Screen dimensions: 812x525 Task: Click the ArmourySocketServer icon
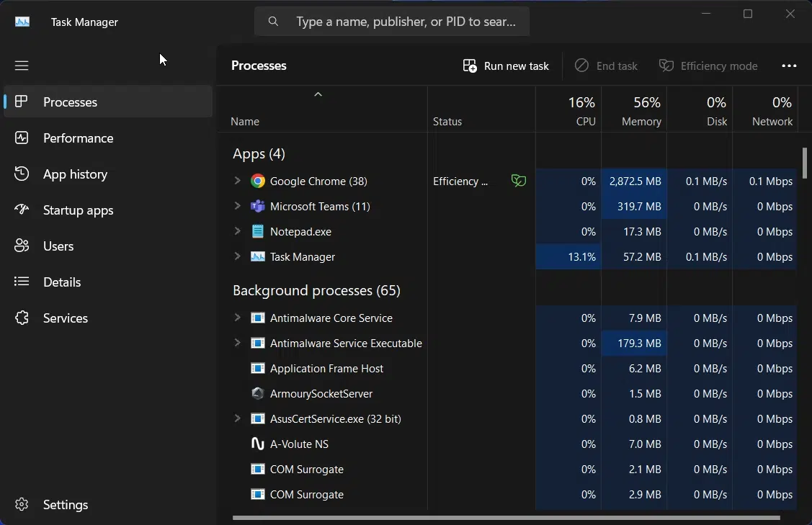[x=257, y=393]
